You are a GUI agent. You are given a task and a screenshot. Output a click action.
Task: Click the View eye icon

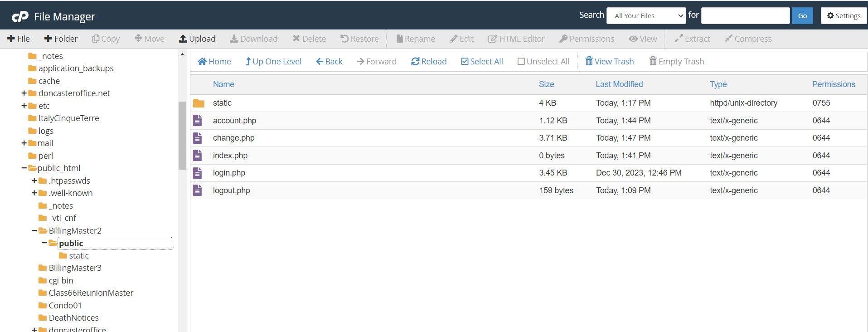pyautogui.click(x=633, y=39)
